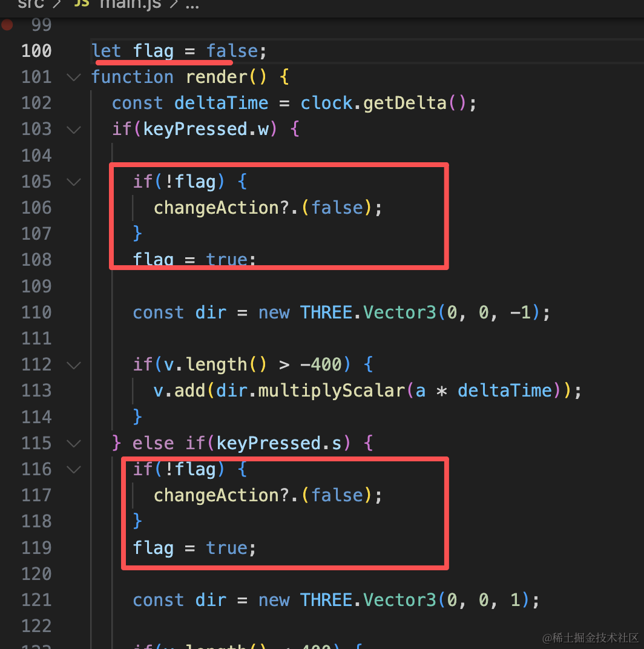Select line number 100 in gutter
Viewport: 644px width, 649px height.
(x=36, y=51)
